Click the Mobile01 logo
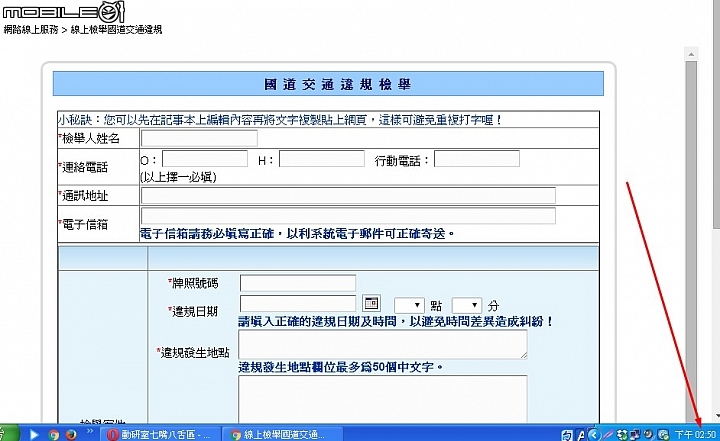Viewport: 720px width, 441px height. (63, 12)
